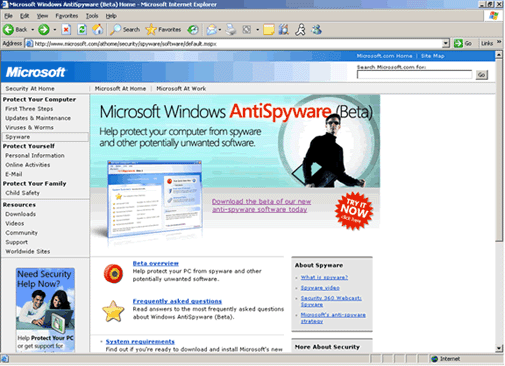
Task: Click the Mail envelope toolbar icon
Action: tap(211, 30)
